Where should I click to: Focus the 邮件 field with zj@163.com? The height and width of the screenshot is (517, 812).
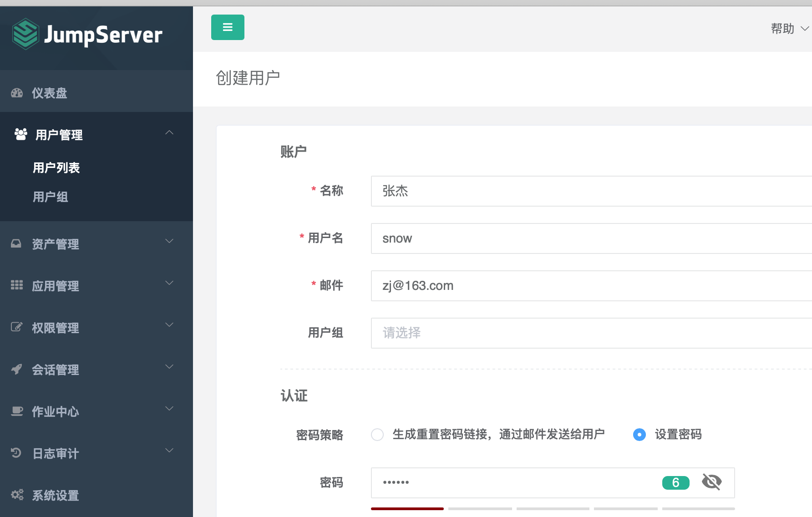click(x=591, y=286)
